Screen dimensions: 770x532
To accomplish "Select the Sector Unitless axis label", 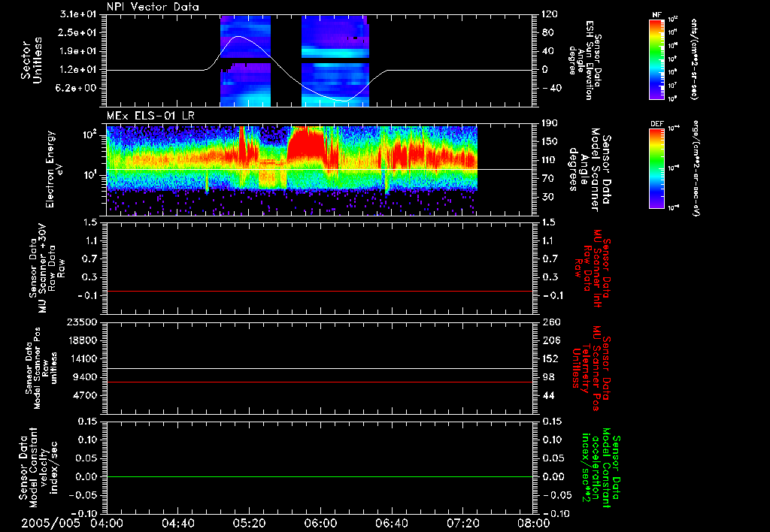I will 31,60.
